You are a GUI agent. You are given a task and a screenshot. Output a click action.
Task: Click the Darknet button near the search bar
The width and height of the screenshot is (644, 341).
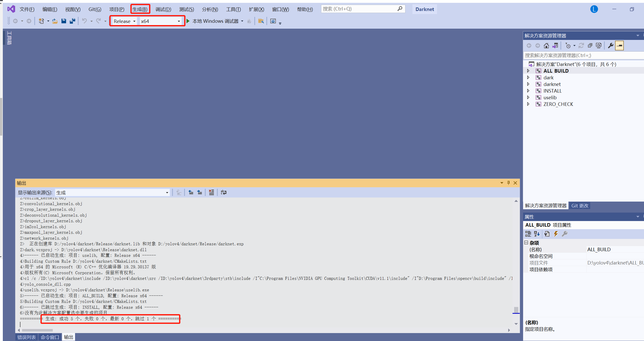[x=424, y=9]
